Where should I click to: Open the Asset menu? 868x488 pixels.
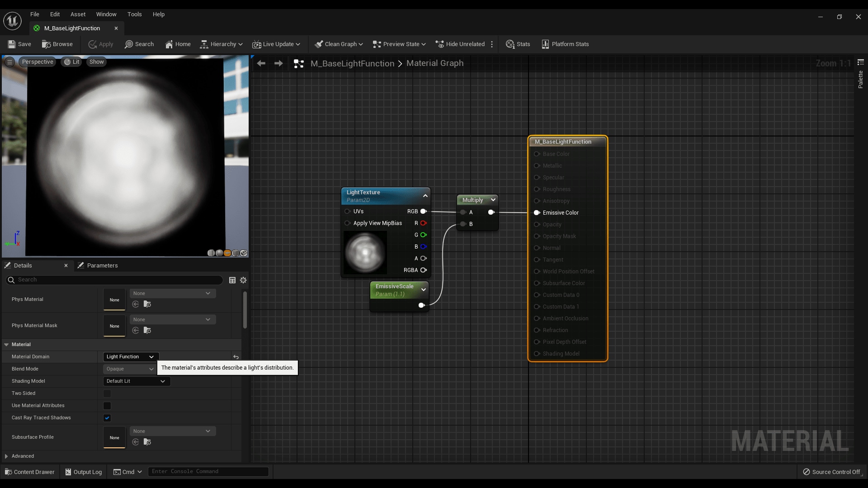point(78,14)
